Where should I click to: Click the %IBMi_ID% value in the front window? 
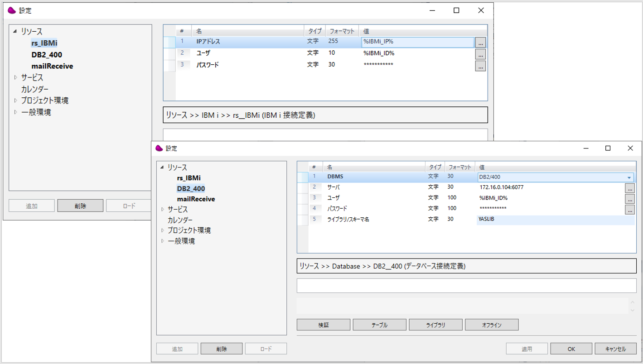(x=493, y=198)
